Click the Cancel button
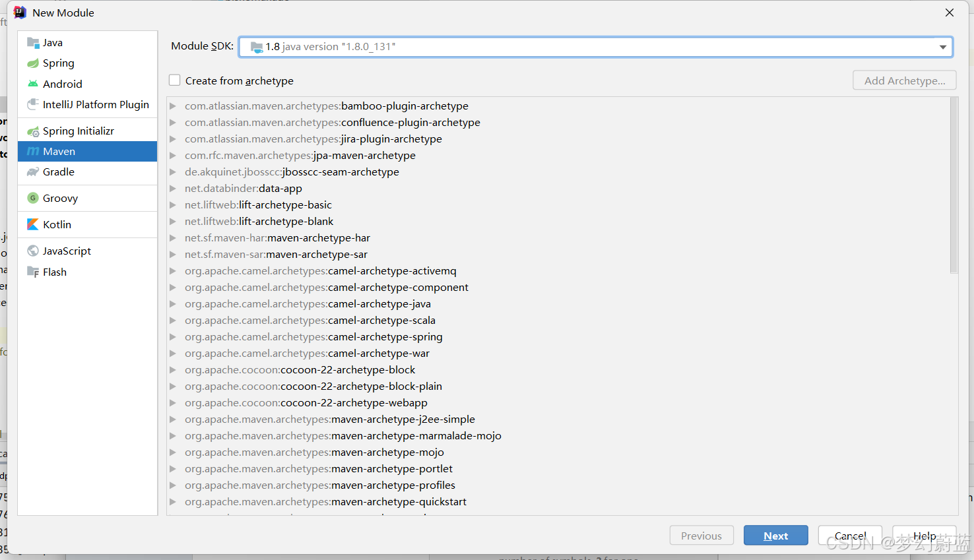Viewport: 974px width, 560px height. (850, 536)
